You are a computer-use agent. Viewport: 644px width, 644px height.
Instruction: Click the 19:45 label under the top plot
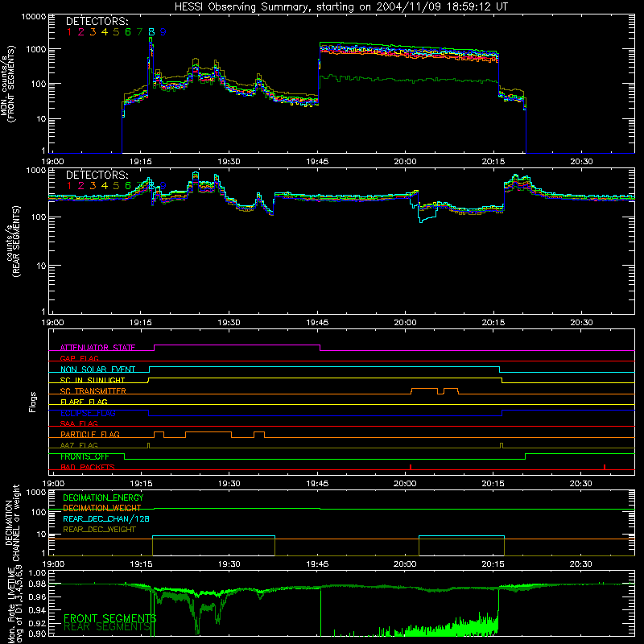coord(317,162)
